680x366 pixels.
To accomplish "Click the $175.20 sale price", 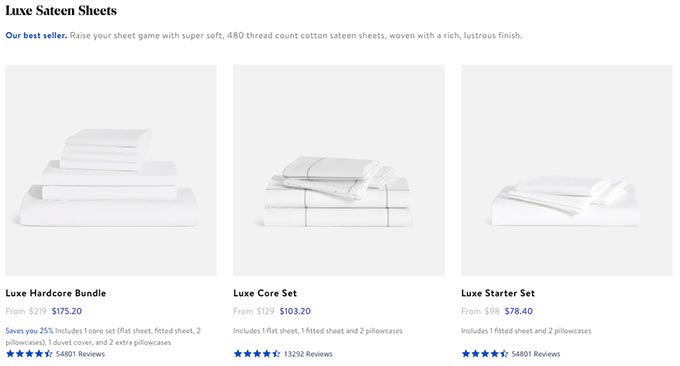I will [67, 311].
